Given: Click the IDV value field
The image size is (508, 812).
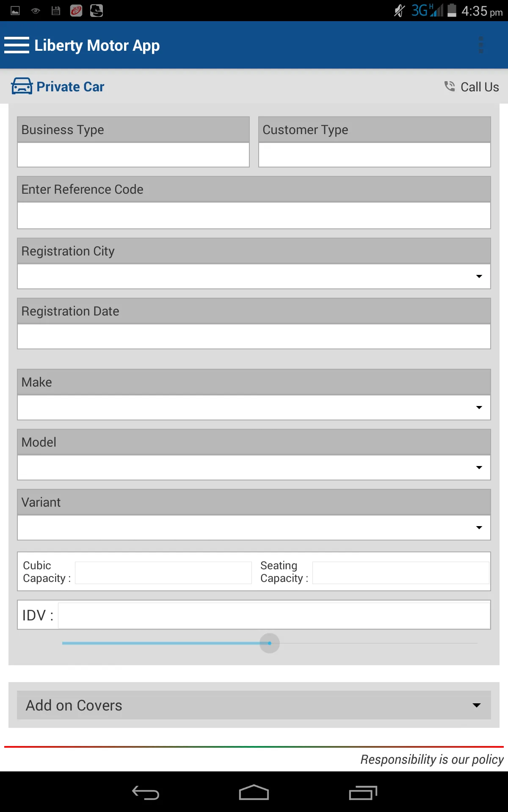Looking at the screenshot, I should [274, 615].
